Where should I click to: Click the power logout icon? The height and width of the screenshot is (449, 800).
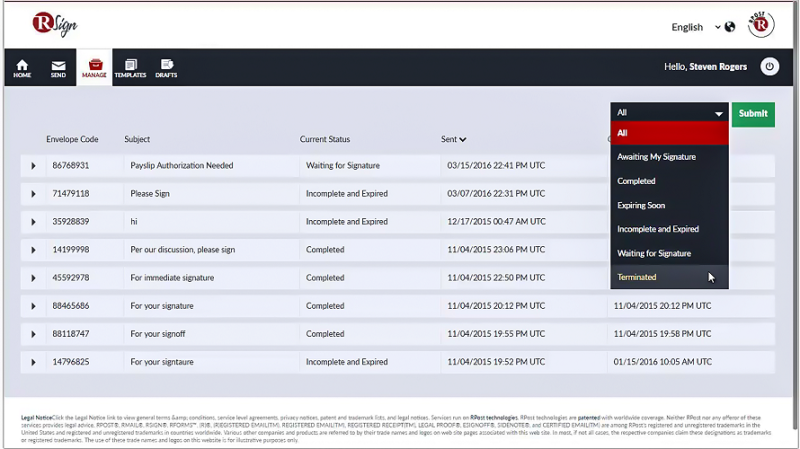pyautogui.click(x=769, y=66)
